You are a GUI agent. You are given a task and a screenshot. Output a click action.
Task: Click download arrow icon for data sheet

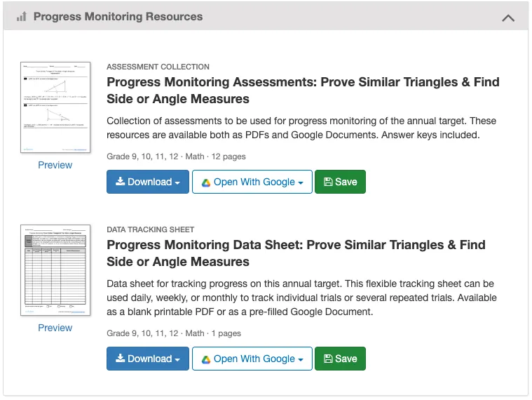tap(121, 359)
